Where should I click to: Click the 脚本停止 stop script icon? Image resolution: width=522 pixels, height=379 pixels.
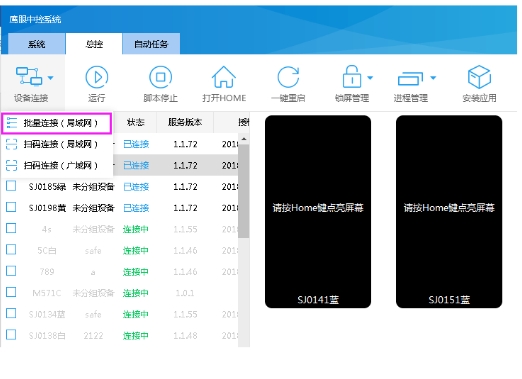point(160,77)
